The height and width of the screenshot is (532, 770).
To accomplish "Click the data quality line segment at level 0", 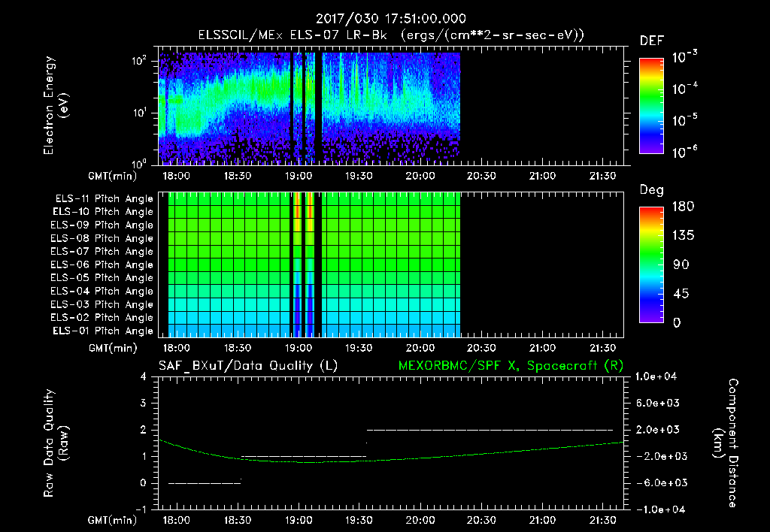I will 205,483.
